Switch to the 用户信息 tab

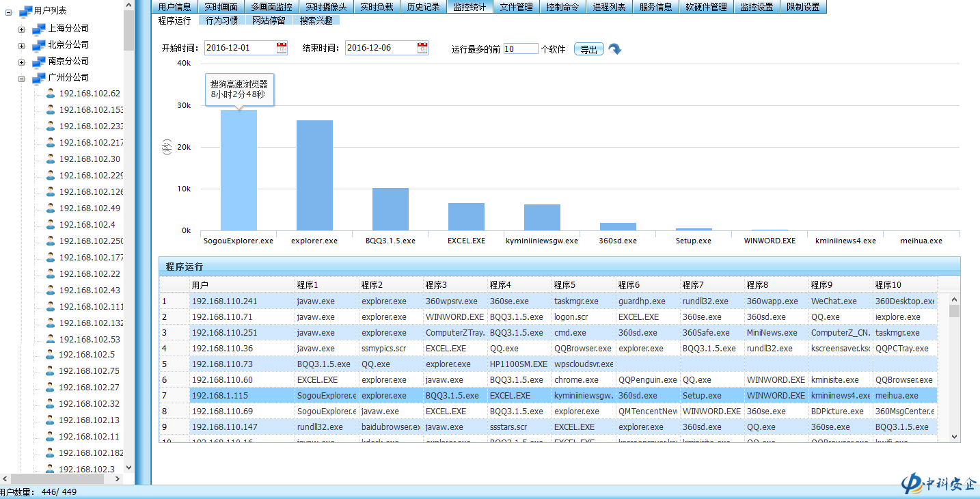click(x=174, y=7)
